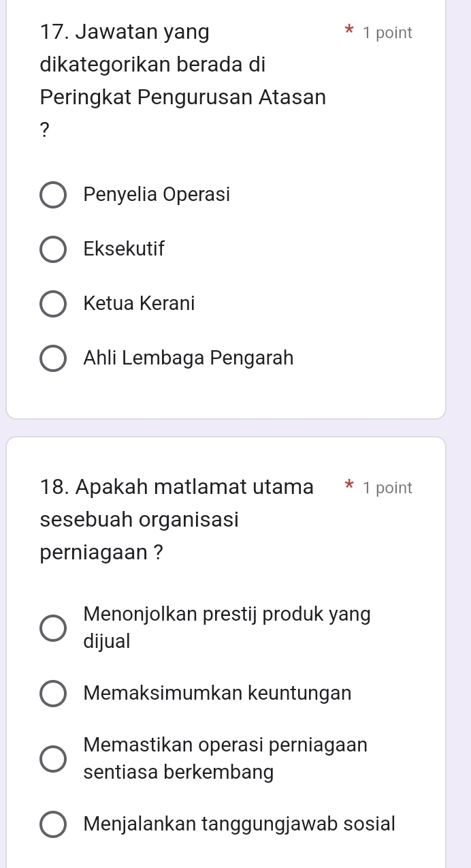The image size is (471, 868).
Task: Click the 'Eksekutif' option label text
Action: click(x=124, y=249)
